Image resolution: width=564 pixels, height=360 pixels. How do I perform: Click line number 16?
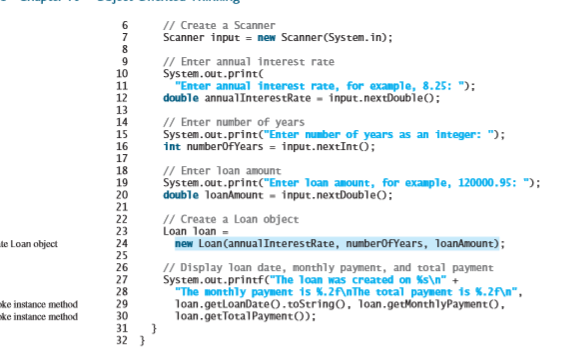point(122,147)
